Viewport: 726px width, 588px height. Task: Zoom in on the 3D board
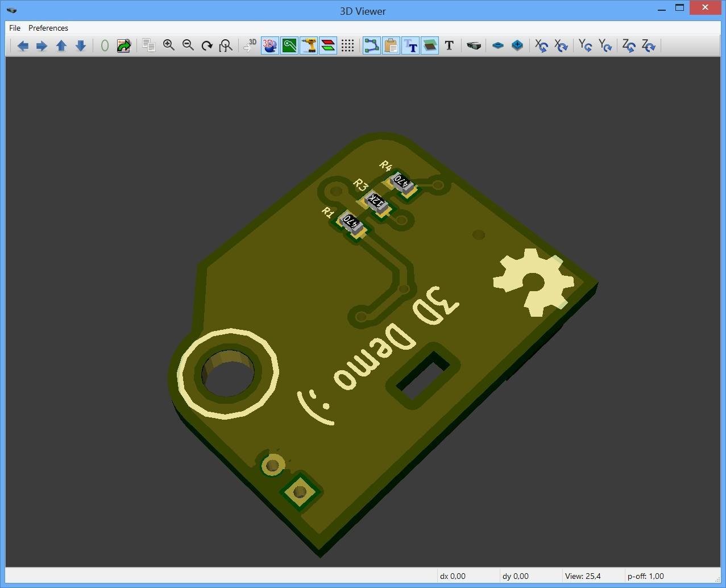pyautogui.click(x=169, y=45)
